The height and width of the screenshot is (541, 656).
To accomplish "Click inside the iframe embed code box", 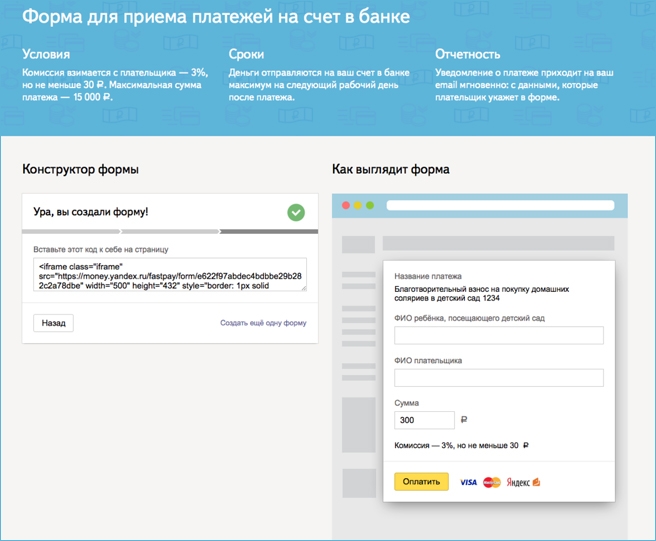I will pos(169,275).
